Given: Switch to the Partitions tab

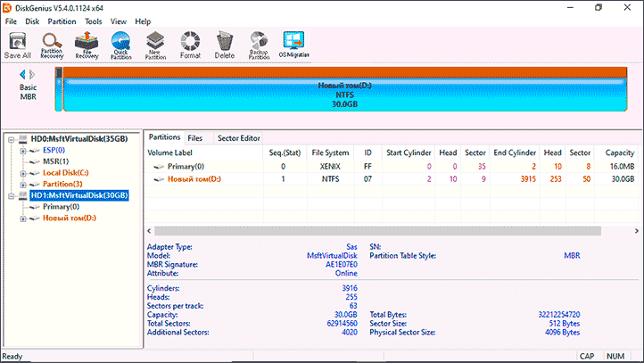Looking at the screenshot, I should coord(164,137).
